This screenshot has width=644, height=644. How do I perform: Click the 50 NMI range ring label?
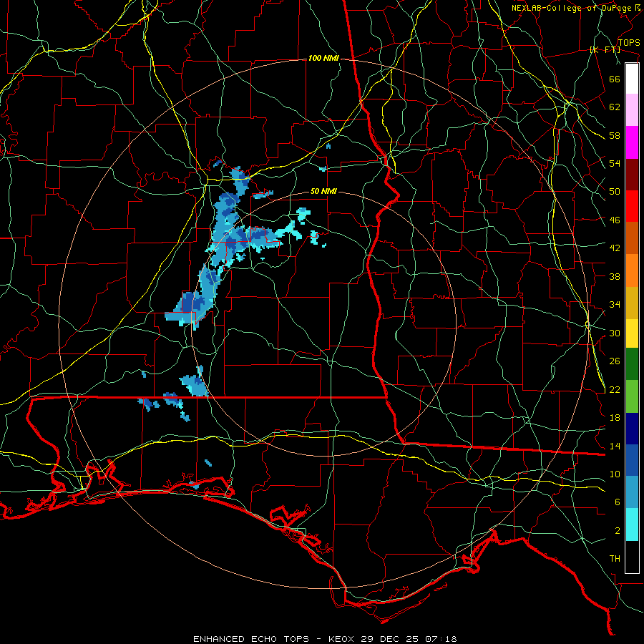(323, 191)
